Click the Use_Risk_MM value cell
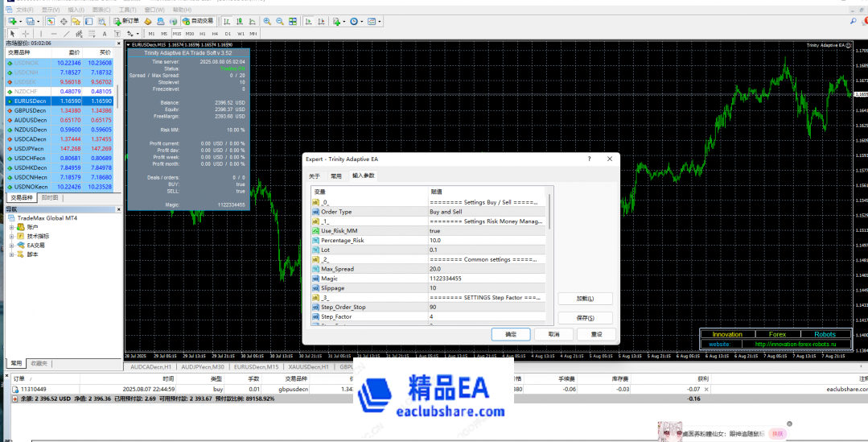Image resolution: width=868 pixels, height=442 pixels. click(x=486, y=230)
